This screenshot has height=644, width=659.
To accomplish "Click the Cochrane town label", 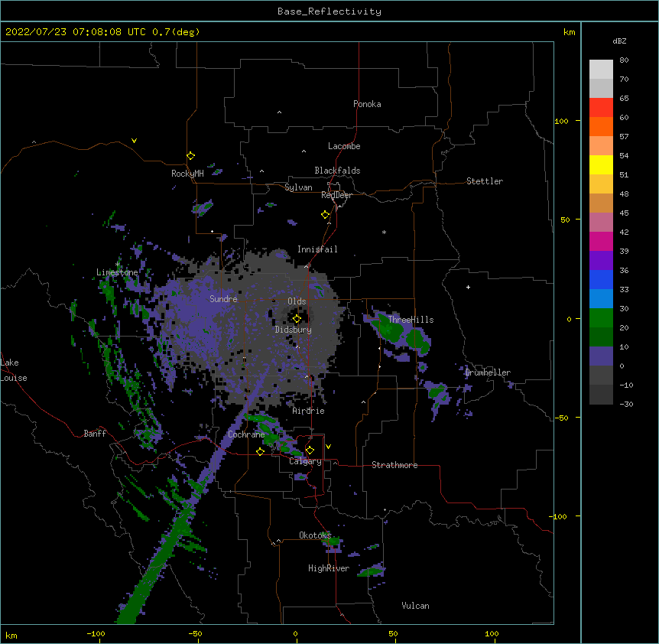I will pyautogui.click(x=246, y=434).
